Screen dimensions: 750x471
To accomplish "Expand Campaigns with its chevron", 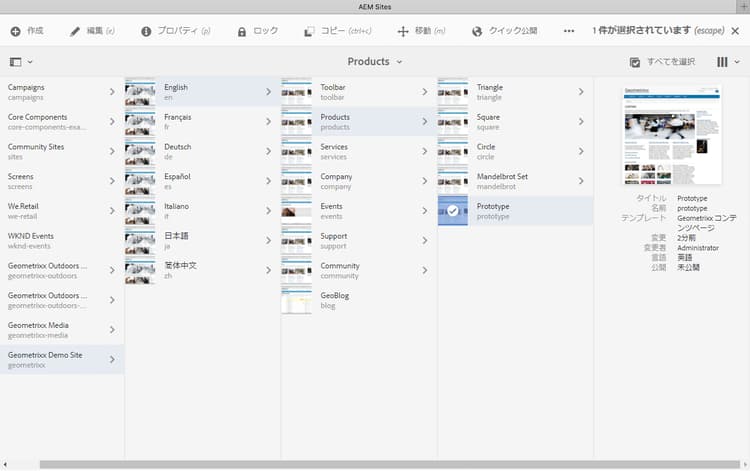I will coord(112,91).
